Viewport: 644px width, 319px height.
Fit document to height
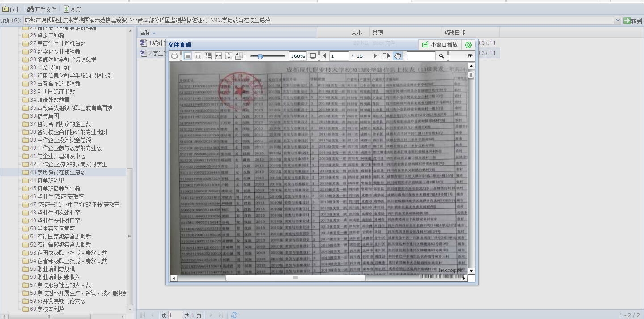pyautogui.click(x=229, y=56)
